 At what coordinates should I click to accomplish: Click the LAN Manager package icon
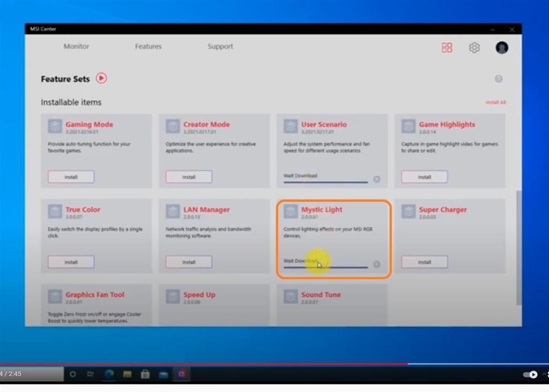(173, 211)
